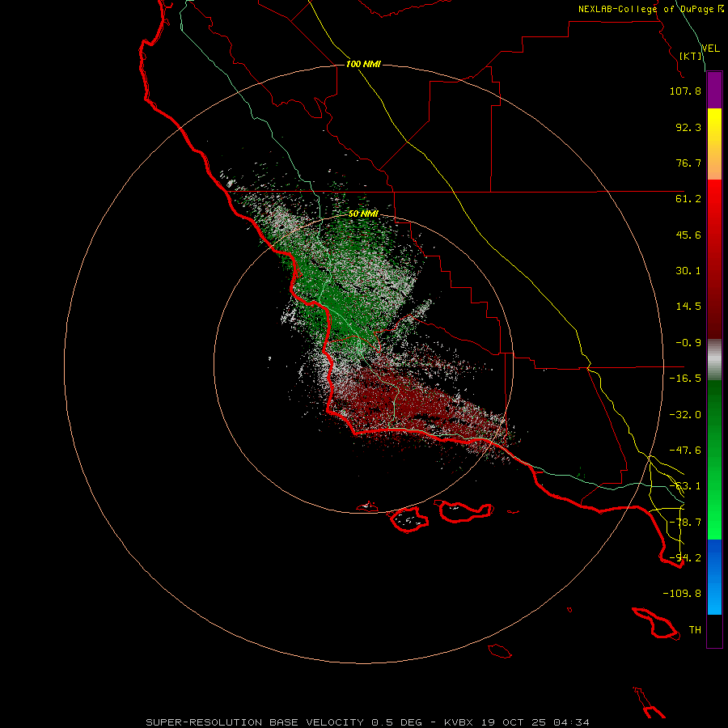The width and height of the screenshot is (728, 728).
Task: Pick the yellow-orange segment of the color bar
Action: tap(714, 144)
